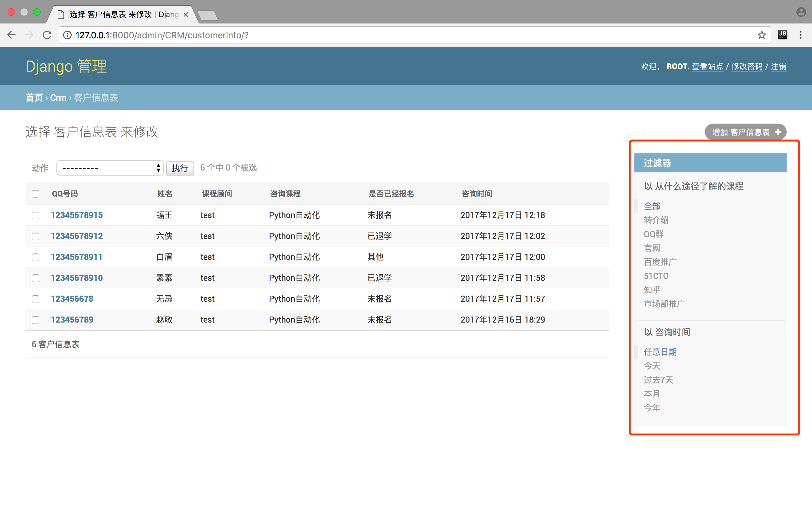Select 过去7天 consultation time filter
Image resolution: width=812 pixels, height=507 pixels.
coord(658,380)
